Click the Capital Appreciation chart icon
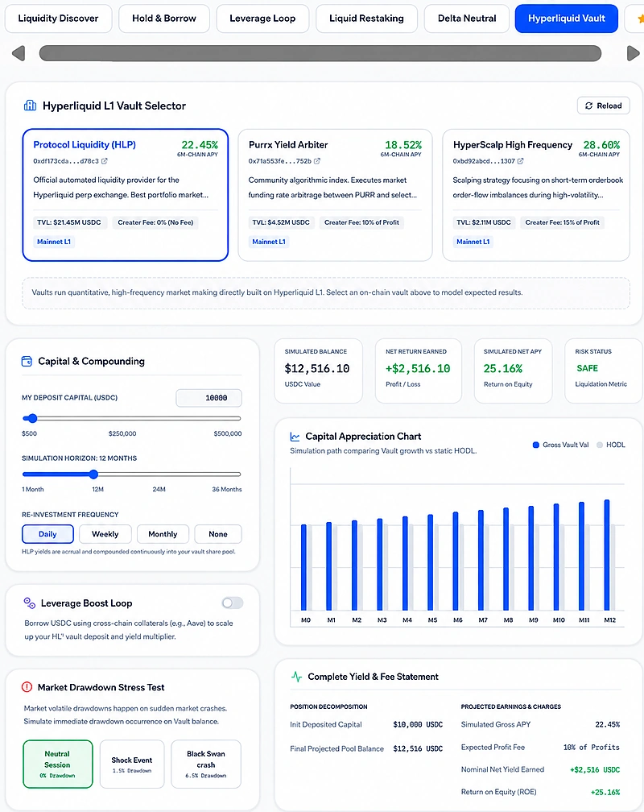Viewport: 644px width, 812px height. [295, 437]
